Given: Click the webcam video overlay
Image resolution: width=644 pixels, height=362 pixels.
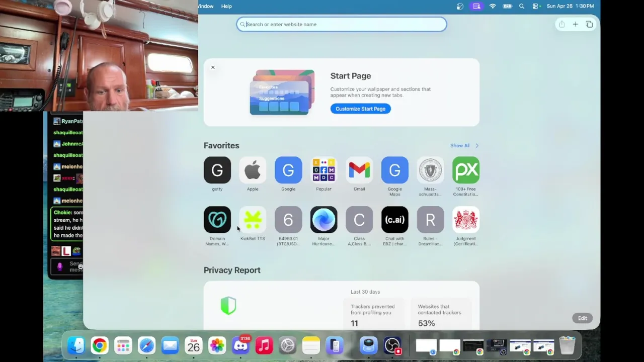Looking at the screenshot, I should click(99, 55).
